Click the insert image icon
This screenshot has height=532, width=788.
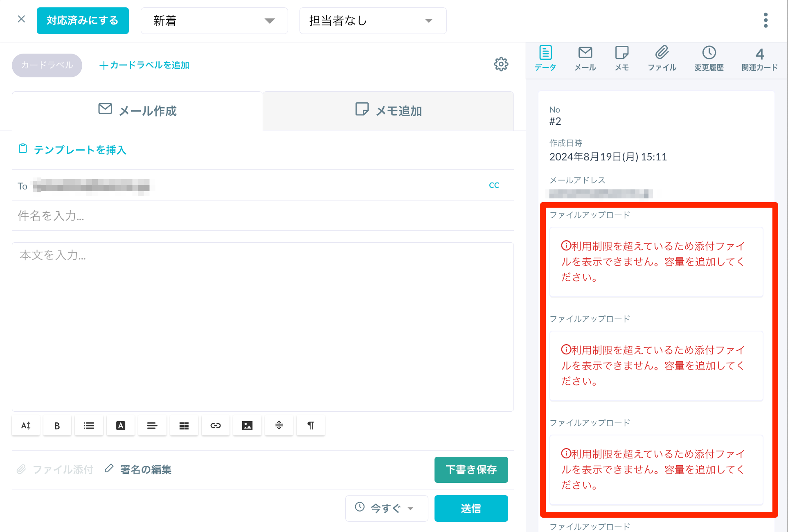247,426
